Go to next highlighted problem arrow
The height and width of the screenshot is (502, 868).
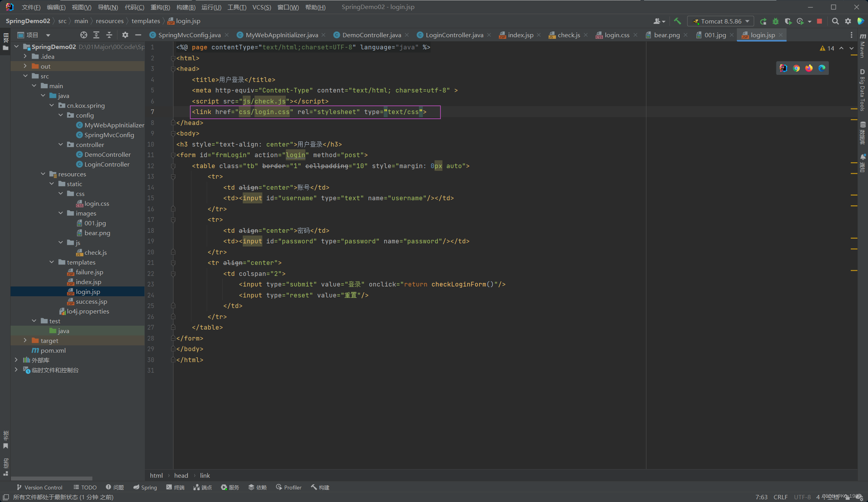[852, 48]
